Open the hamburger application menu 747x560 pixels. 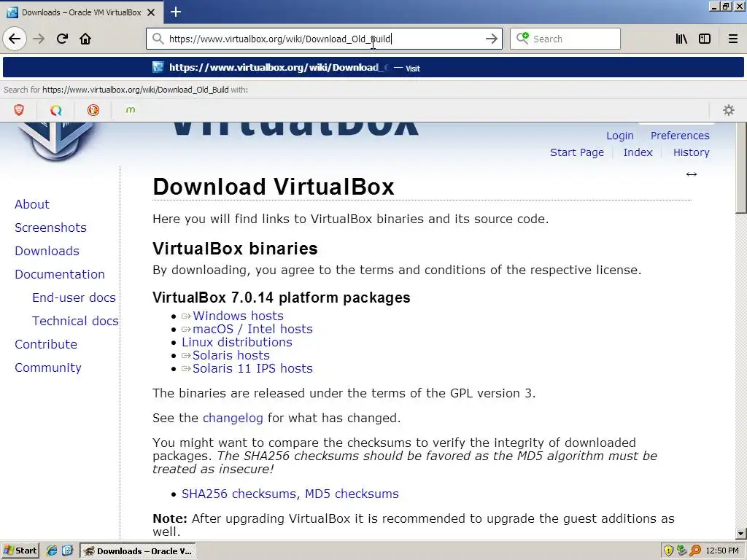[732, 39]
